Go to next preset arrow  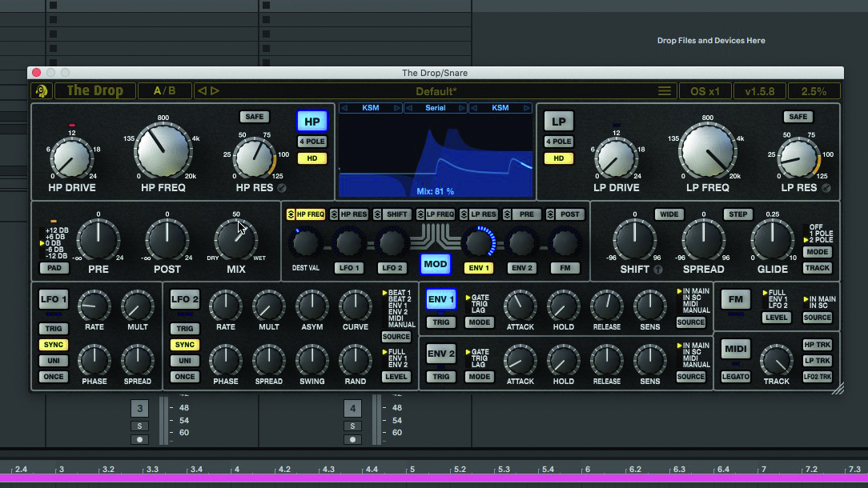215,90
